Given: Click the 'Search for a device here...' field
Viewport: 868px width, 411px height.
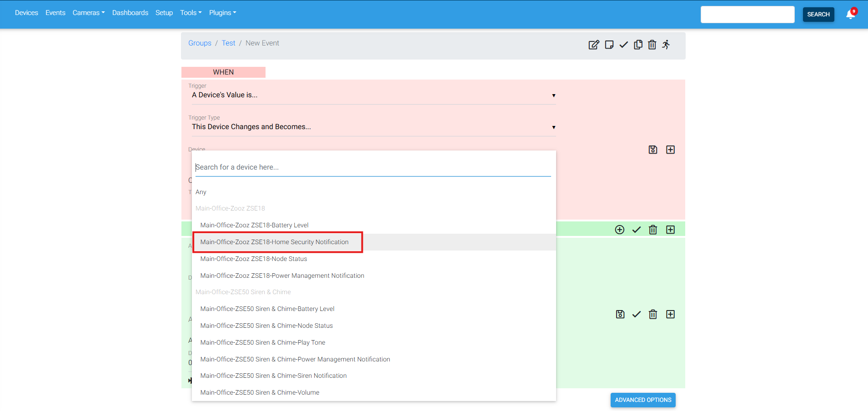Looking at the screenshot, I should (373, 167).
